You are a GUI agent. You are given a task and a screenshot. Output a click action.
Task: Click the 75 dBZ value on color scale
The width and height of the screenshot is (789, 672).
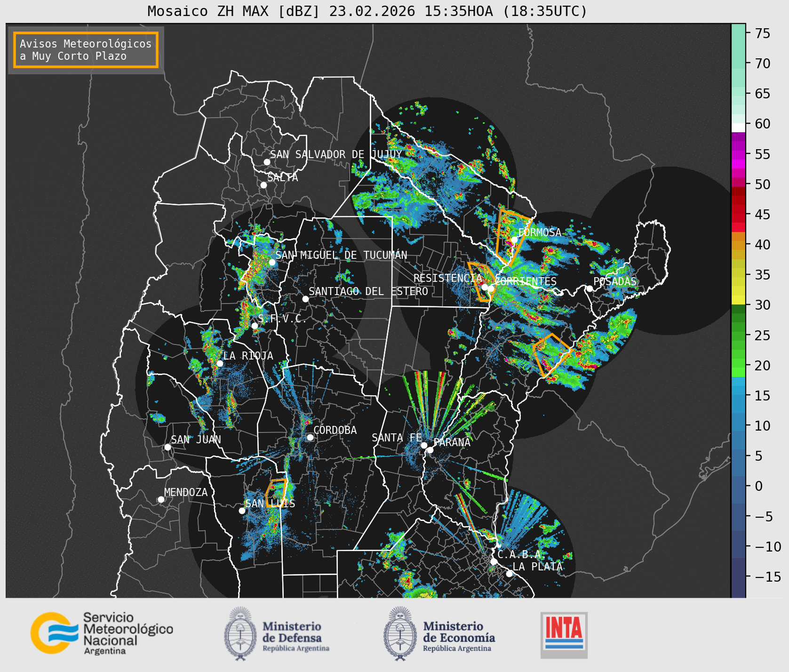(763, 33)
